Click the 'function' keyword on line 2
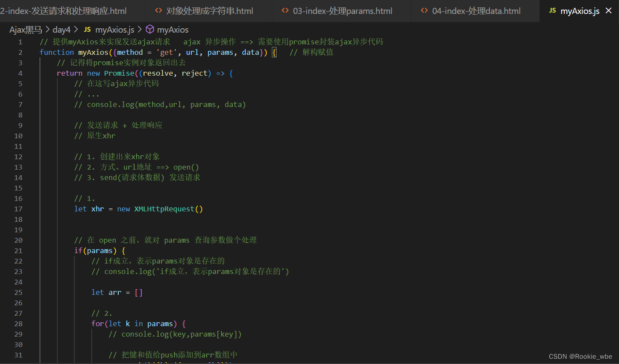 click(x=57, y=52)
